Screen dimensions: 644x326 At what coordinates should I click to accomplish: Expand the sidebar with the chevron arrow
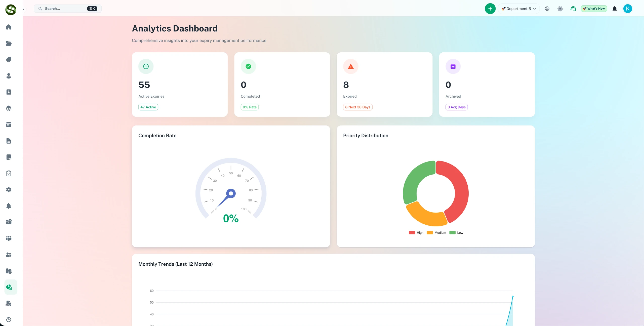pyautogui.click(x=23, y=9)
